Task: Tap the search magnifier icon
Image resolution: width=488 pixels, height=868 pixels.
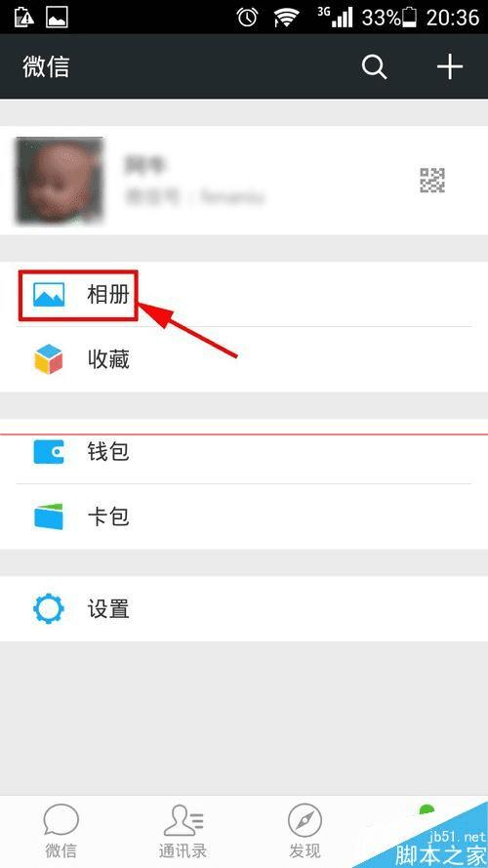Action: (374, 67)
